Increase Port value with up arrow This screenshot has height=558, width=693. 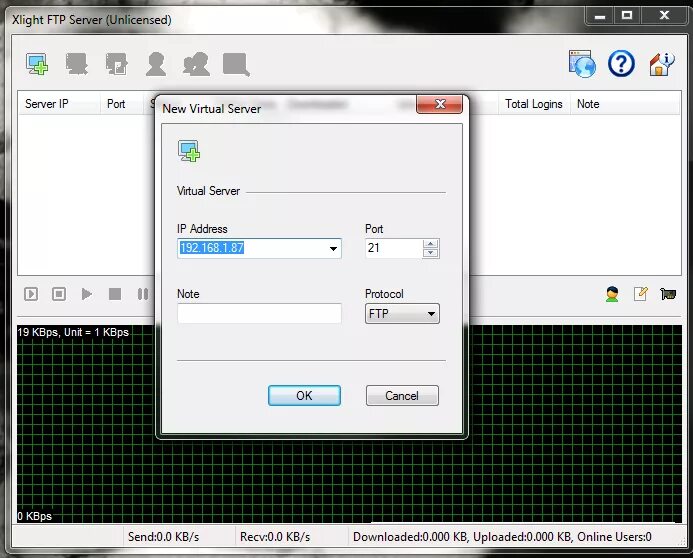point(430,243)
